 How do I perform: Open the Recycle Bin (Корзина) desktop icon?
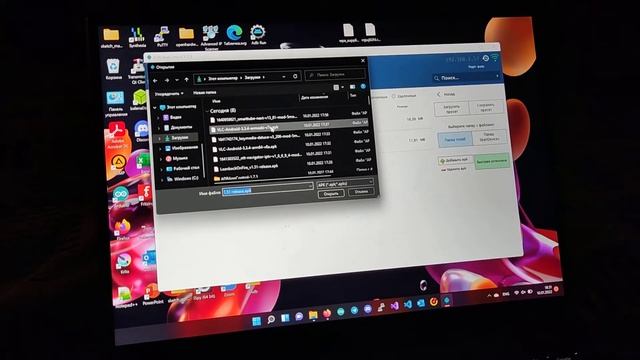[x=113, y=69]
